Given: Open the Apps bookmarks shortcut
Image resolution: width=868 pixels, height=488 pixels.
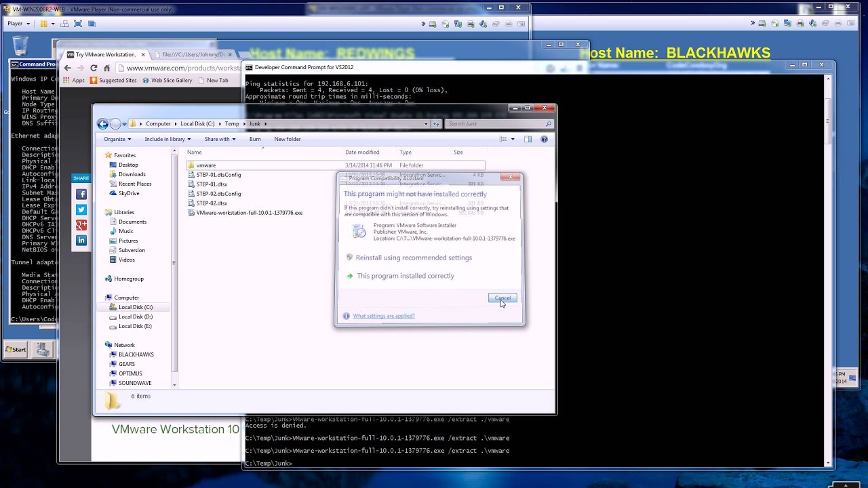Looking at the screenshot, I should (x=74, y=80).
